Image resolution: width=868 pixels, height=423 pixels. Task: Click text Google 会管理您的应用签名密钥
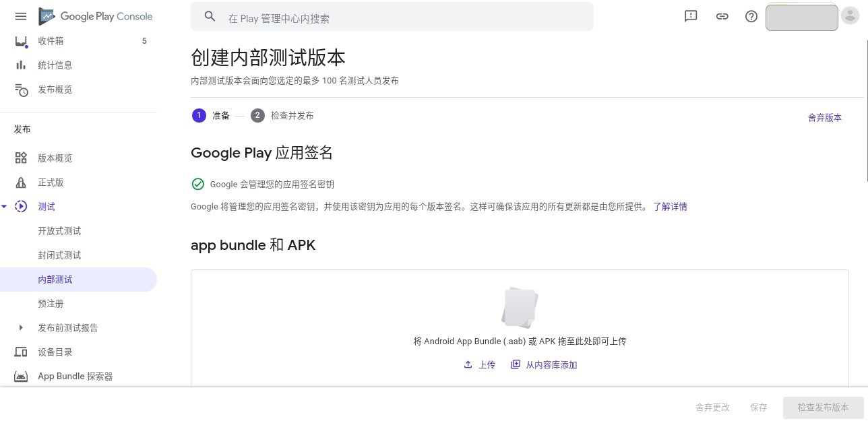272,185
